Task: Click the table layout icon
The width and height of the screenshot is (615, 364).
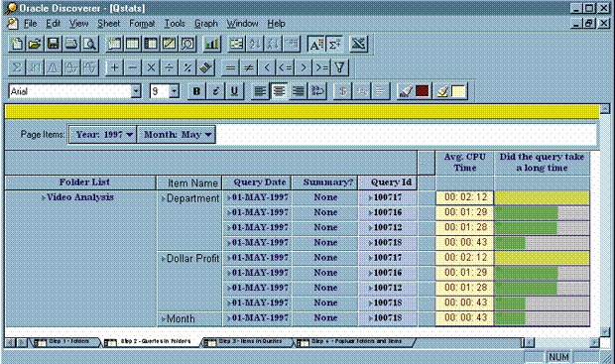Action: tap(132, 44)
